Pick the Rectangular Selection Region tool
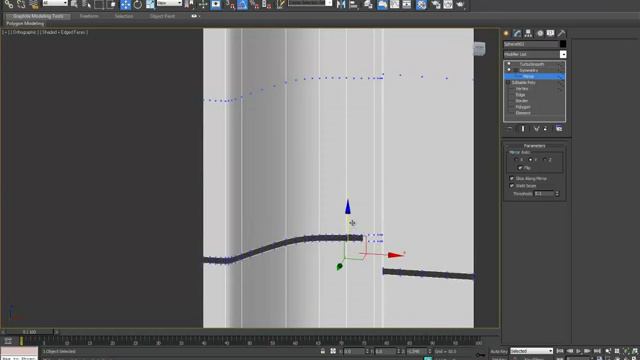This screenshot has width=640, height=360. 99,4
